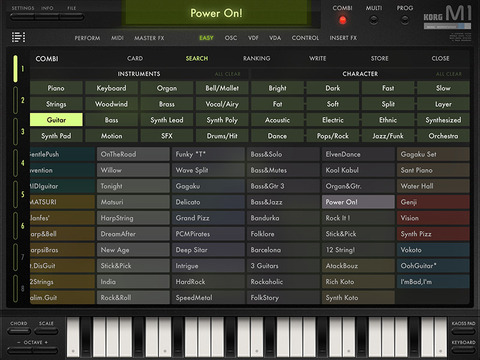
Task: Load the Barcelona combi
Action: [x=283, y=250]
